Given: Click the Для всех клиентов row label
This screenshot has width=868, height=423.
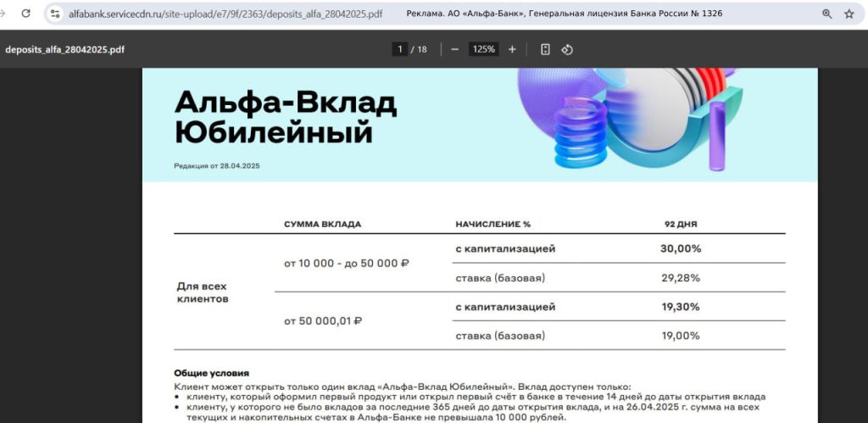Looking at the screenshot, I should (202, 293).
